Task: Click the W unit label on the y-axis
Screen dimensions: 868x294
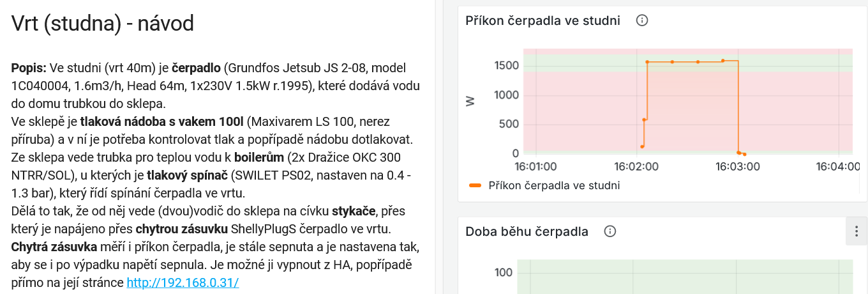Action: click(x=470, y=101)
